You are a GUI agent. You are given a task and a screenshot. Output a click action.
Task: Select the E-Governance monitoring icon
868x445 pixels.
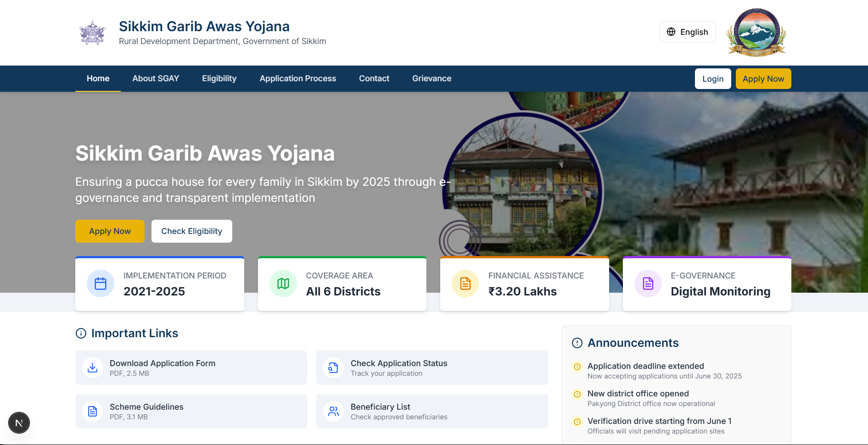click(x=647, y=284)
